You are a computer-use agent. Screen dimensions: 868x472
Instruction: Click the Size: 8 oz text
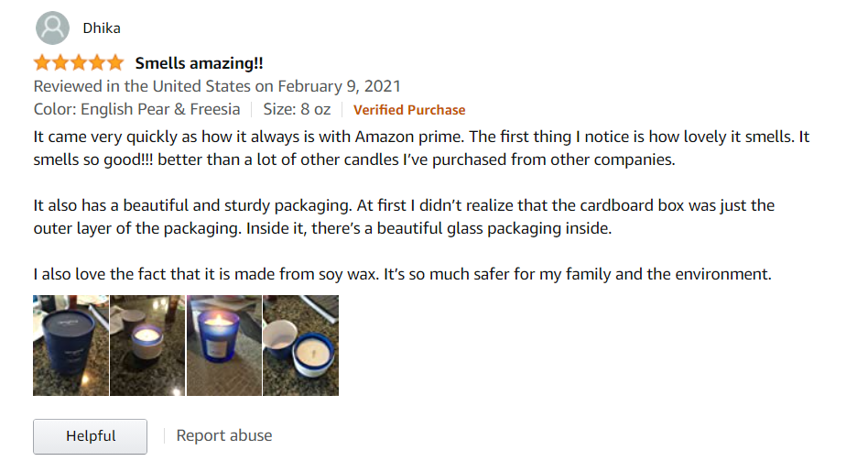coord(297,110)
